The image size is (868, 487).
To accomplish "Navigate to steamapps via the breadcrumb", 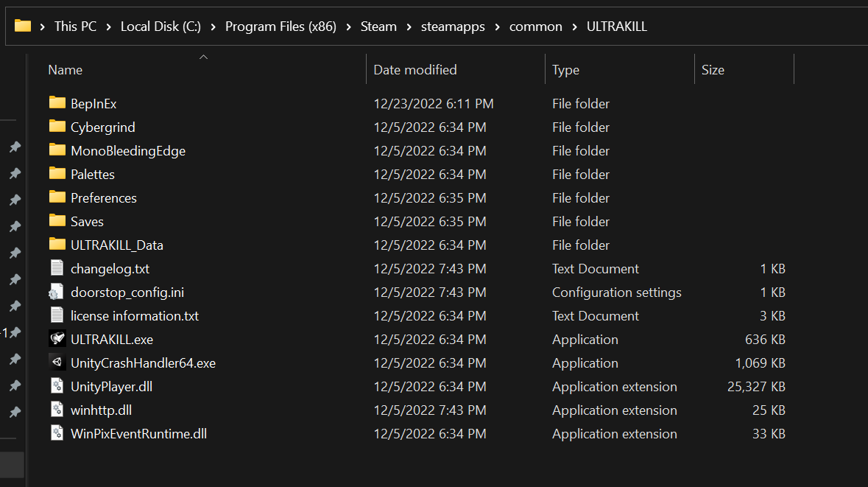I will (x=453, y=26).
